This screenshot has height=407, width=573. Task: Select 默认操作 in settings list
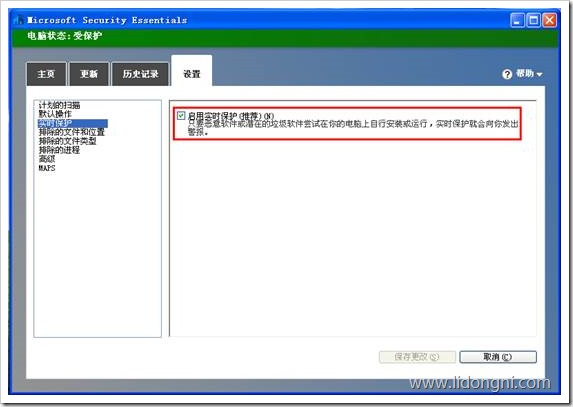pyautogui.click(x=55, y=114)
